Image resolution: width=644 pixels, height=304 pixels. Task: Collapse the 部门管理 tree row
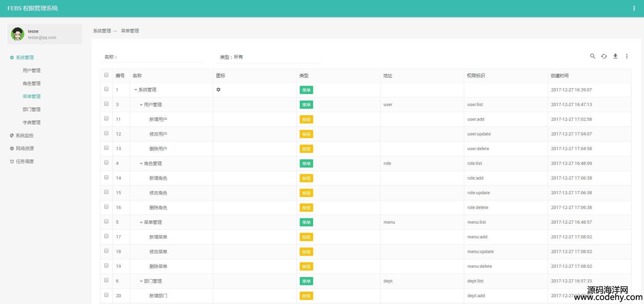(x=141, y=281)
